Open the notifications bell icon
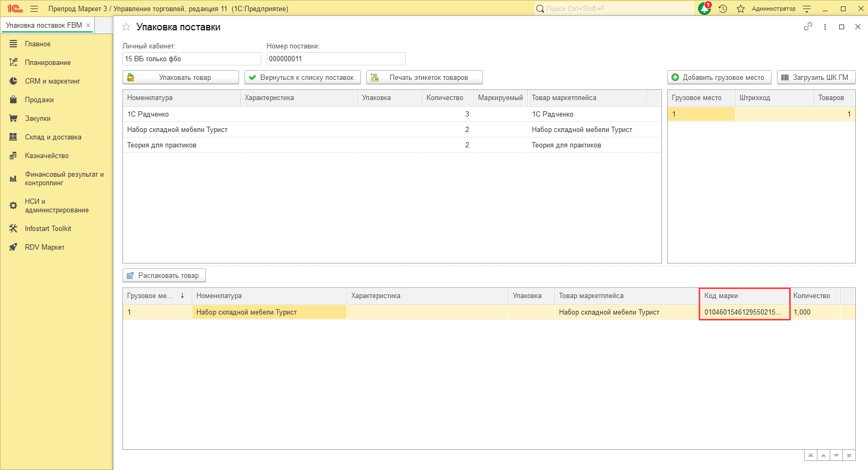The height and width of the screenshot is (470, 868). [x=705, y=9]
